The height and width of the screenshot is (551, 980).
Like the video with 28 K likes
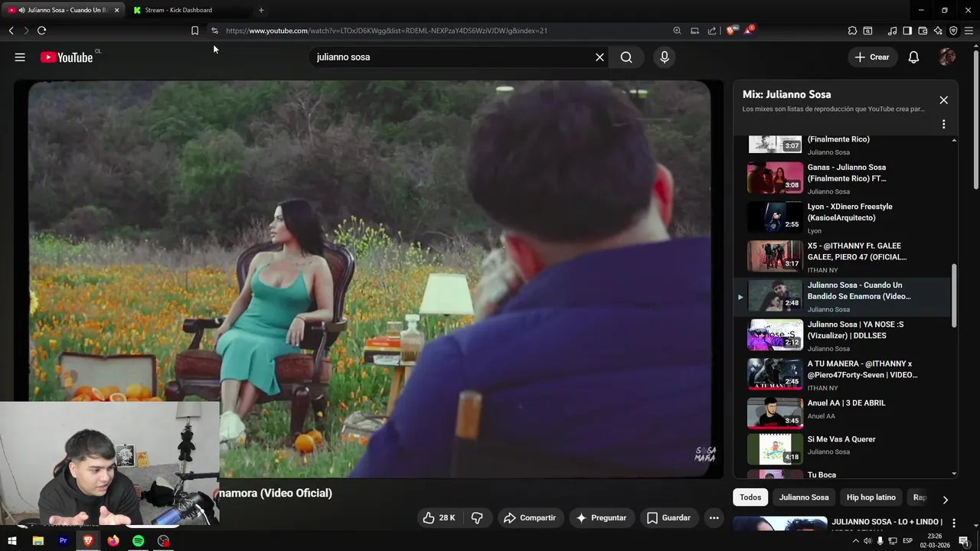[x=439, y=518]
